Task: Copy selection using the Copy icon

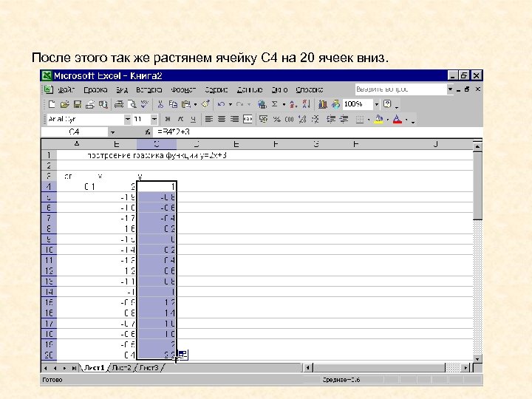Action: (x=173, y=104)
